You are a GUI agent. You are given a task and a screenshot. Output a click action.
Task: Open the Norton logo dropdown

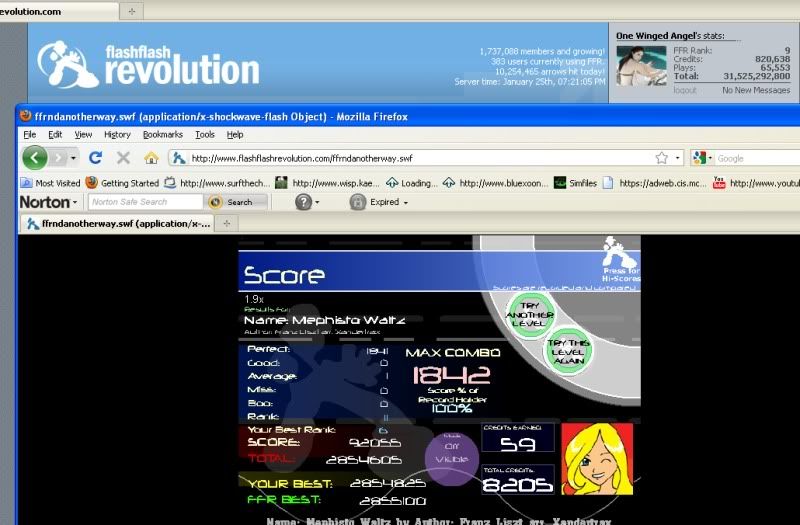tap(49, 202)
